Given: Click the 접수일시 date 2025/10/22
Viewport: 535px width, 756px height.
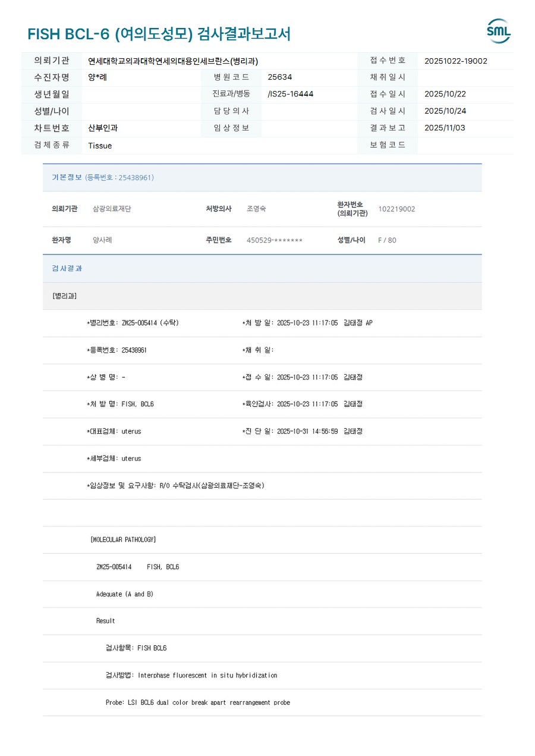Looking at the screenshot, I should (x=445, y=94).
